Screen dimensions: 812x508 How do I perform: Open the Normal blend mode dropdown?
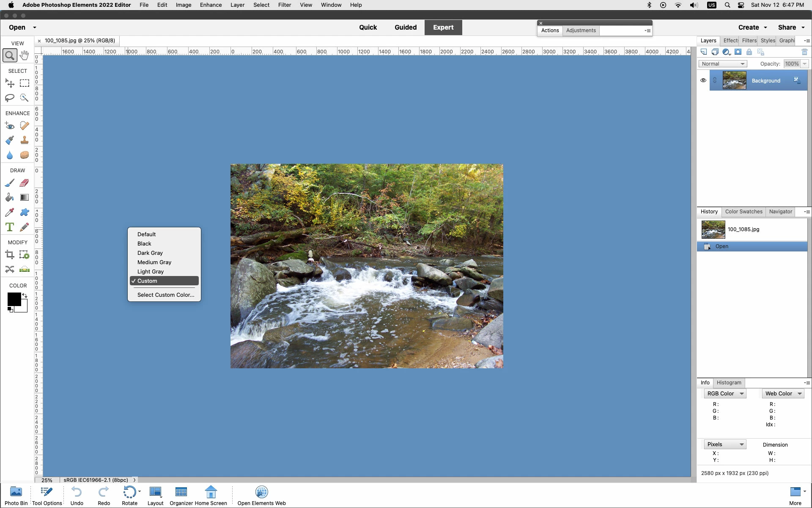(x=723, y=64)
